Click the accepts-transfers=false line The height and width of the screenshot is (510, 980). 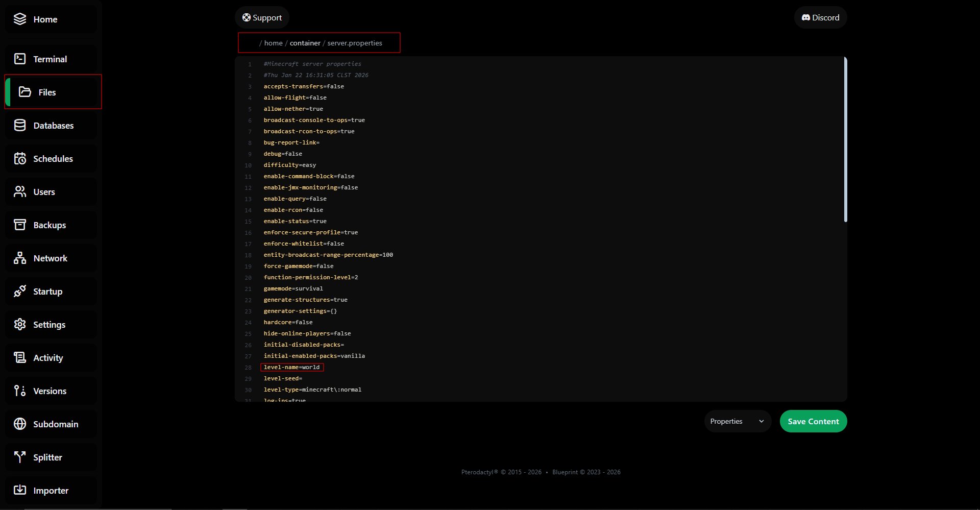tap(304, 86)
